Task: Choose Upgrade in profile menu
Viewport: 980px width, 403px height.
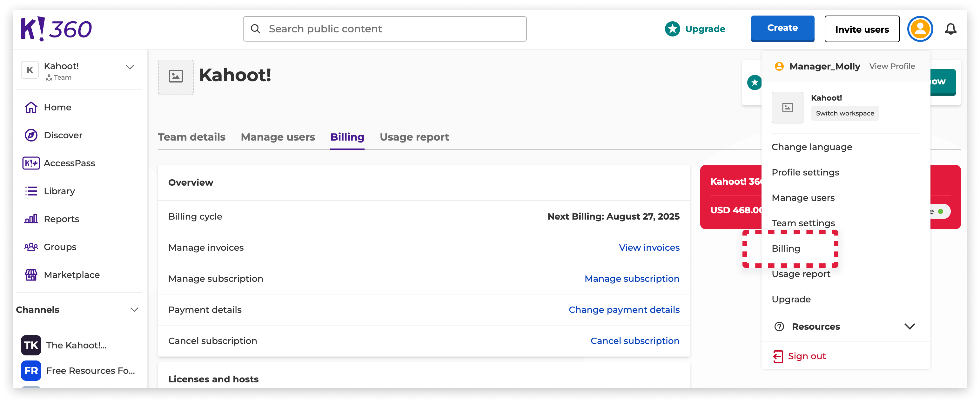Action: click(791, 300)
